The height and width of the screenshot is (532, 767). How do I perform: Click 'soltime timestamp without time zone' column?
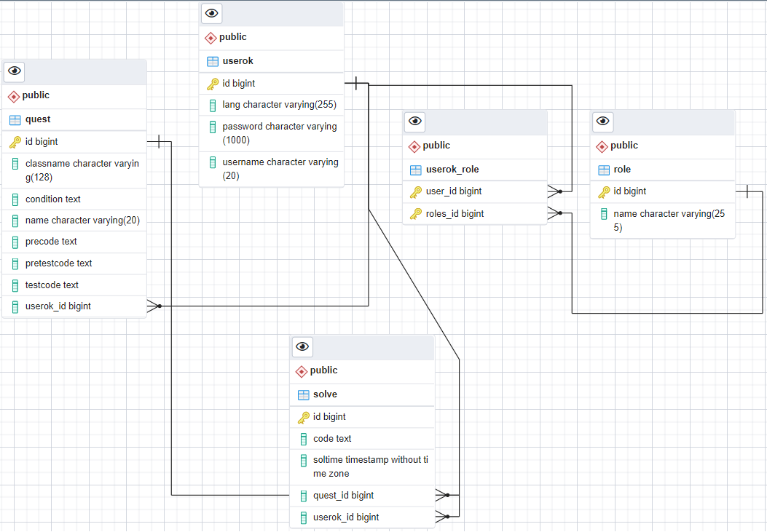tap(371, 467)
